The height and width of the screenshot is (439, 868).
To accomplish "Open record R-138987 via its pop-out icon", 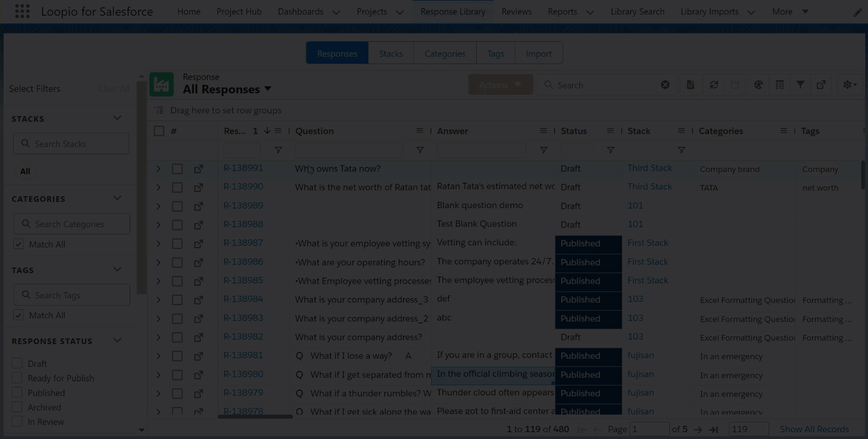I will point(199,244).
